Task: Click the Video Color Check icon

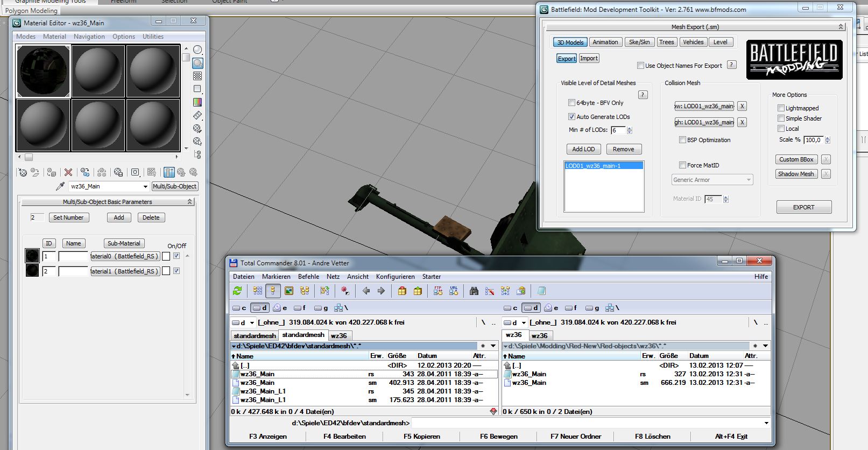Action: (197, 102)
